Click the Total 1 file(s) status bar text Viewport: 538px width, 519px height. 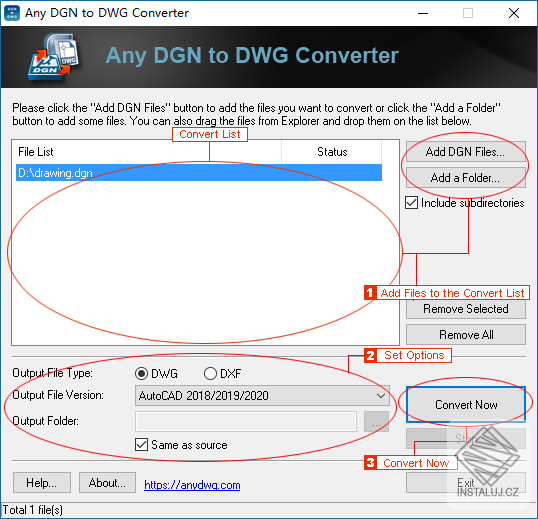click(x=33, y=510)
